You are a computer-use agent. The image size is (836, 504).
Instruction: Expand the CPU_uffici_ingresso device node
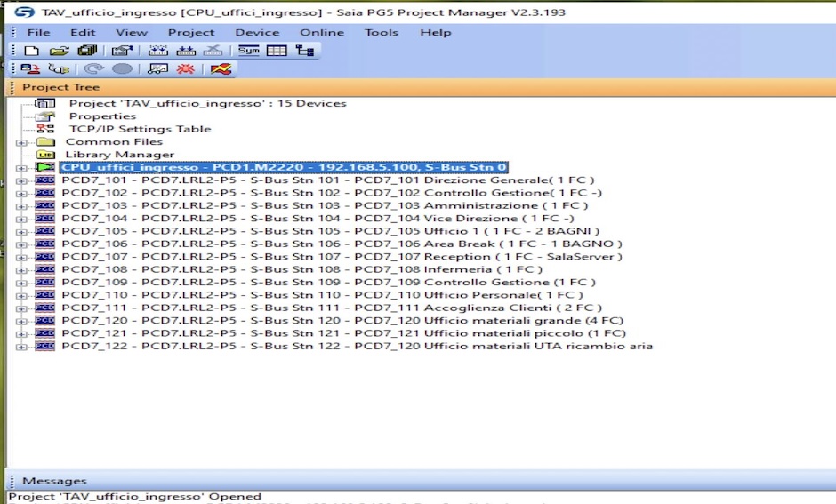(x=20, y=168)
